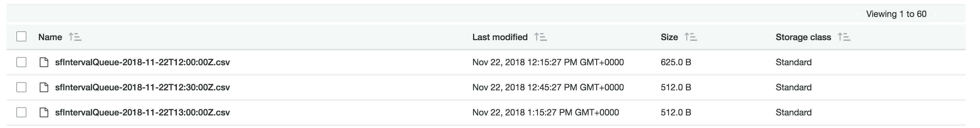This screenshot has height=128, width=980.
Task: Click the Name column header label
Action: 50,37
